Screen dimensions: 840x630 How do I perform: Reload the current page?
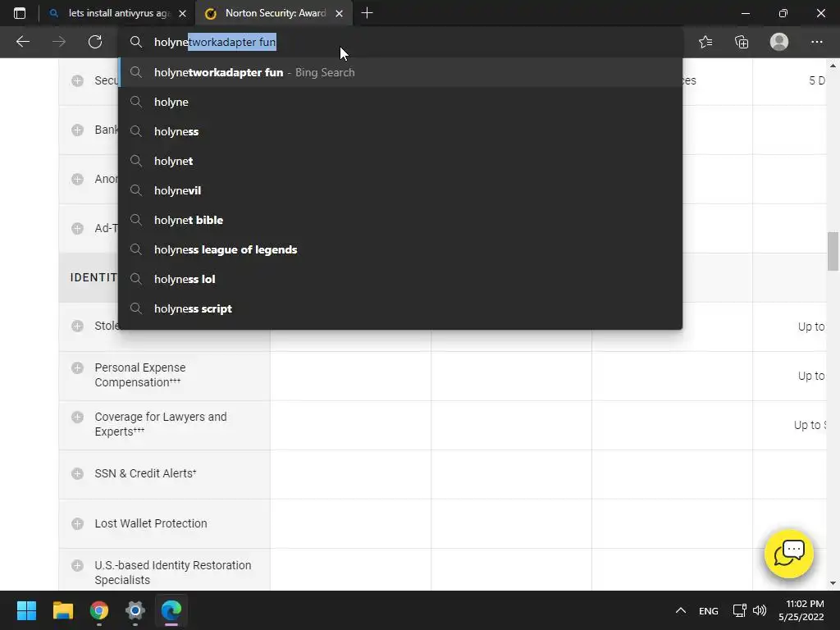tap(95, 42)
